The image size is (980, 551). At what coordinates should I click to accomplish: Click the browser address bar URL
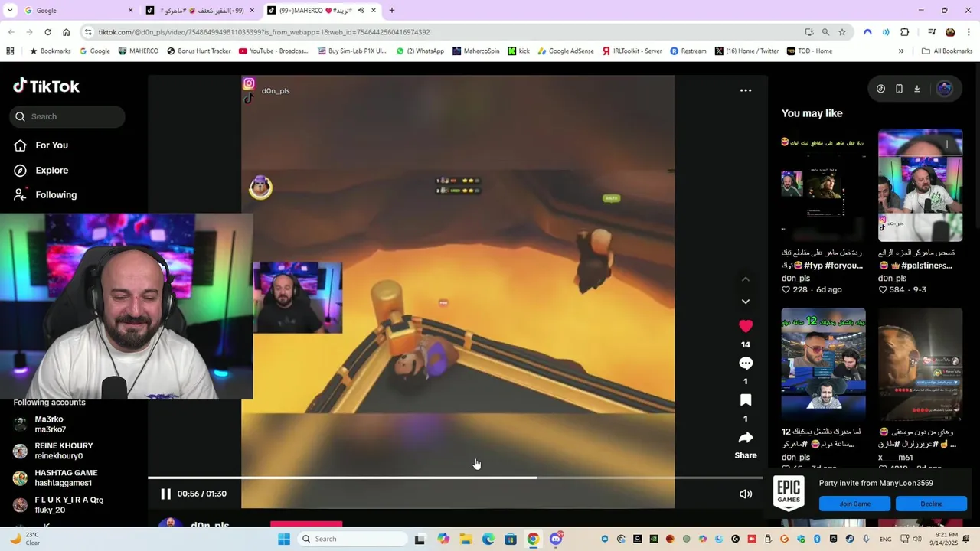pyautogui.click(x=264, y=32)
